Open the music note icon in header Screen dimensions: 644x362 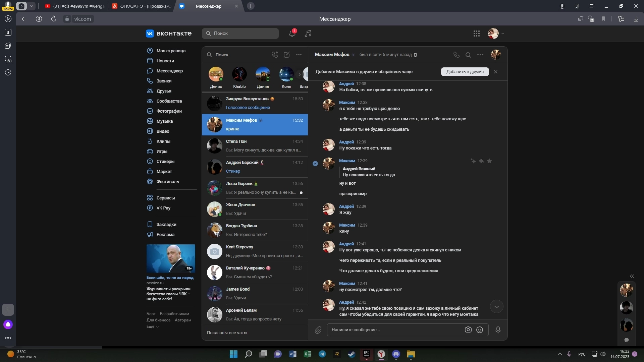[x=308, y=33]
